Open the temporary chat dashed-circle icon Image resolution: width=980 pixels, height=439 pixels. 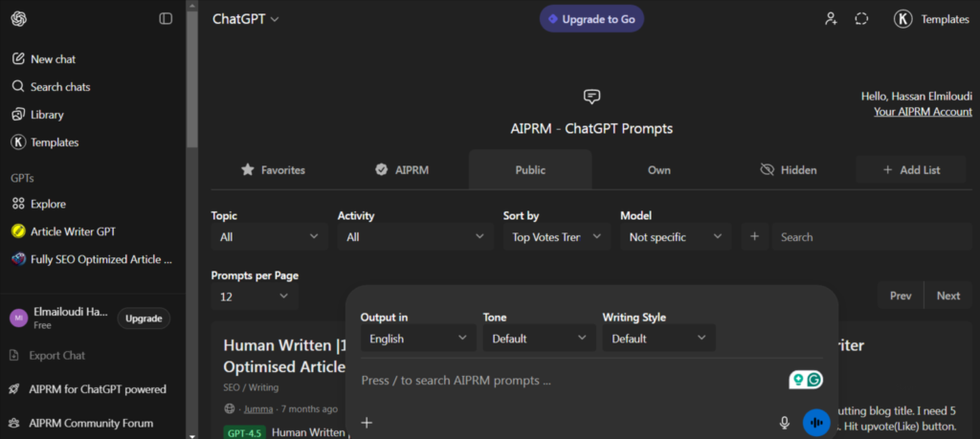(x=861, y=19)
